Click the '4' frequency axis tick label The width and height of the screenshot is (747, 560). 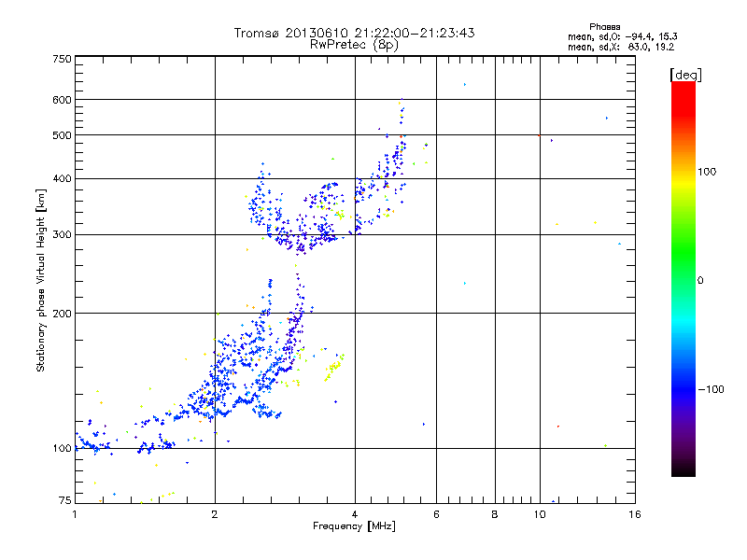point(355,514)
